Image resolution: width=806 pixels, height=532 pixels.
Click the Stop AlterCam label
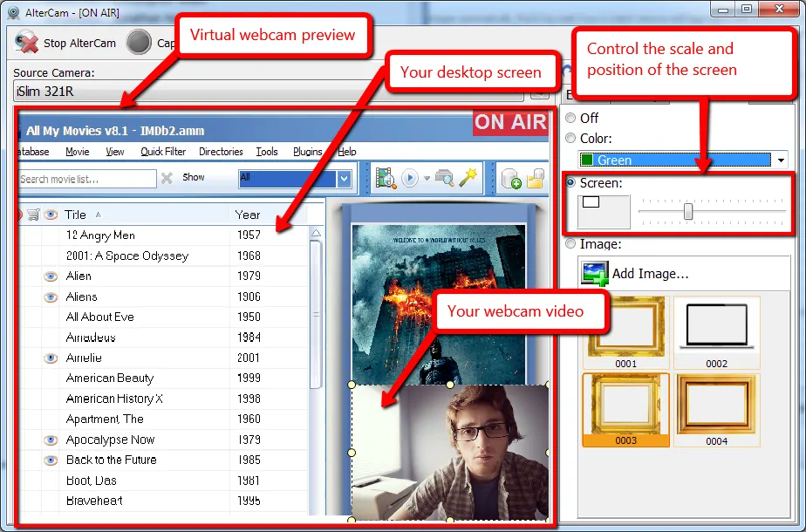[79, 44]
